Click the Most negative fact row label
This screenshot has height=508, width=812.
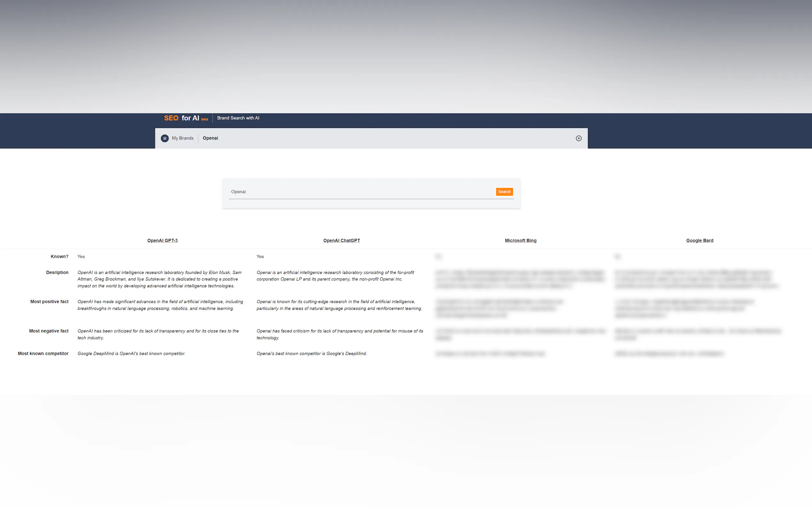pos(49,331)
